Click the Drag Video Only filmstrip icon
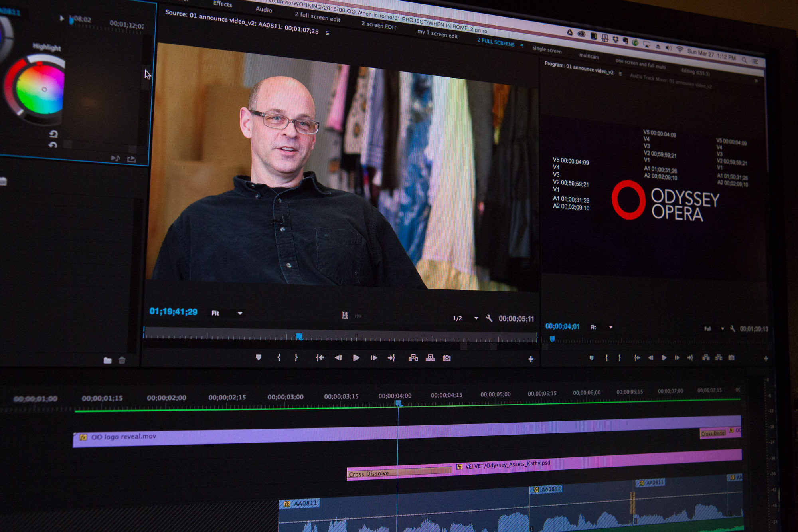 [x=345, y=315]
